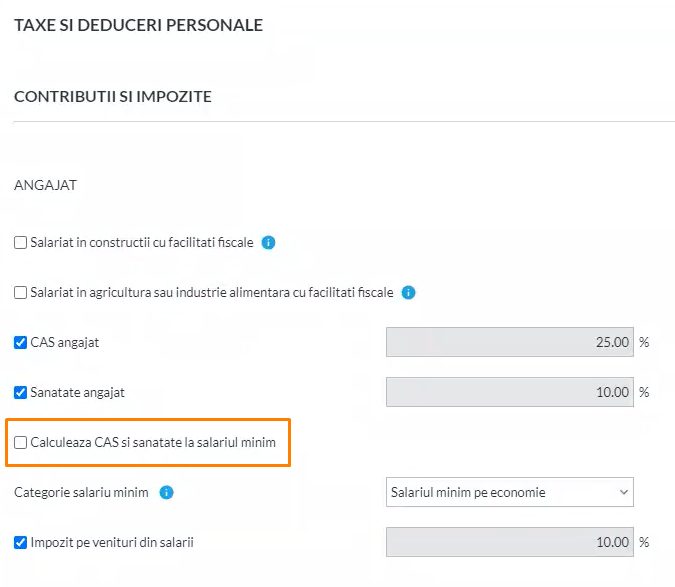Image resolution: width=675 pixels, height=587 pixels.
Task: Click dropdown arrow of salariu minim selector
Action: point(623,492)
